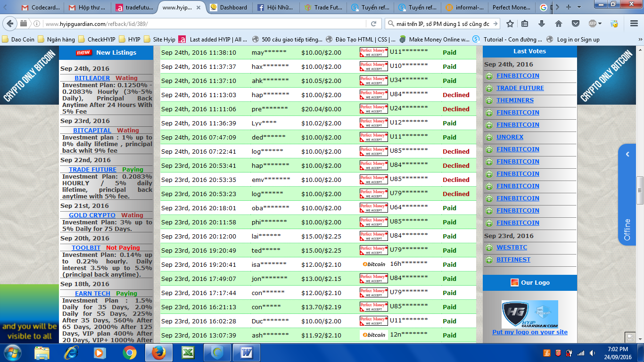Click the page vertical scrollbar thumb
The width and height of the screenshot is (644, 362).
point(640,190)
